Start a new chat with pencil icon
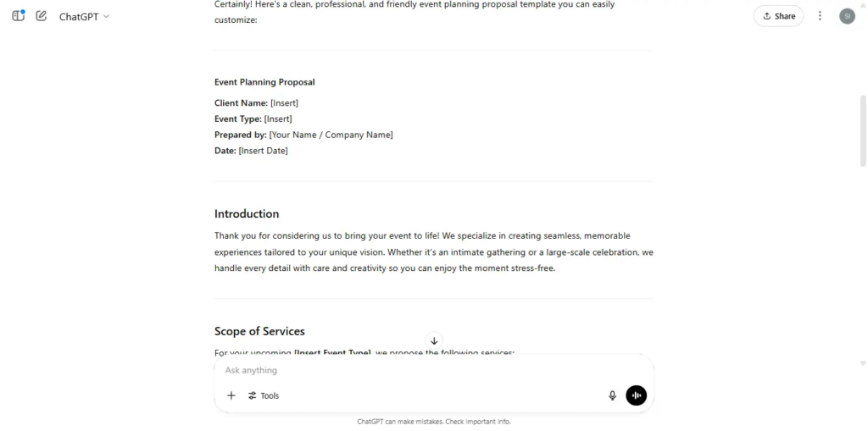Image resolution: width=868 pixels, height=431 pixels. (x=41, y=15)
